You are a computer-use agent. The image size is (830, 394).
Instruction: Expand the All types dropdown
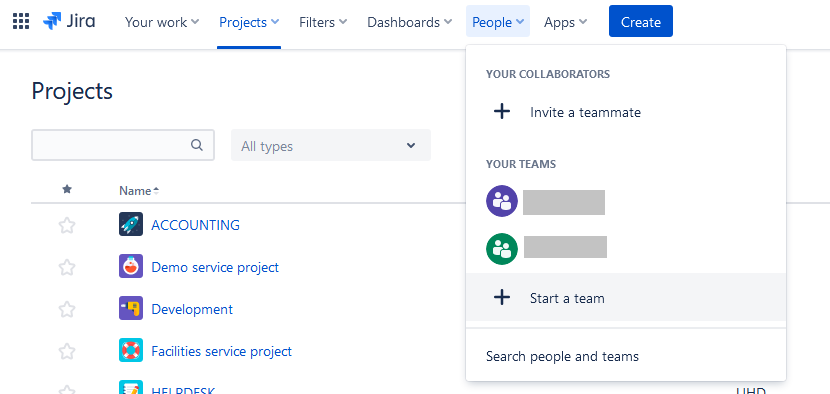(331, 145)
